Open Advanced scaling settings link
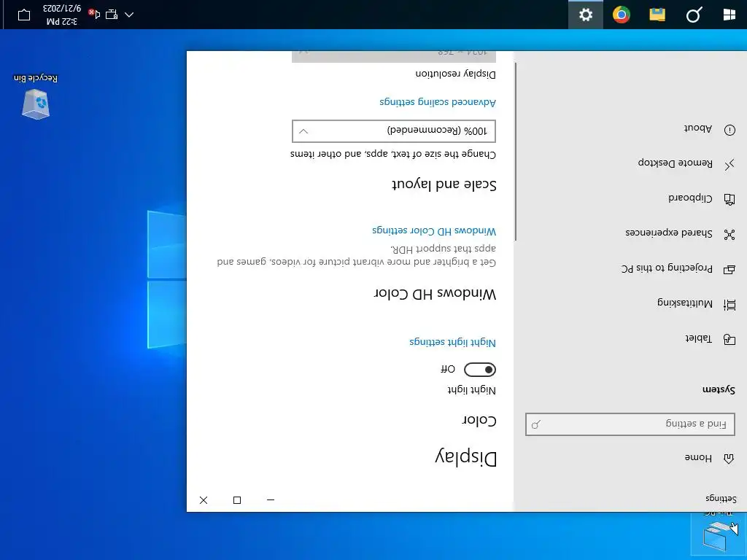This screenshot has width=747, height=560. 438,102
